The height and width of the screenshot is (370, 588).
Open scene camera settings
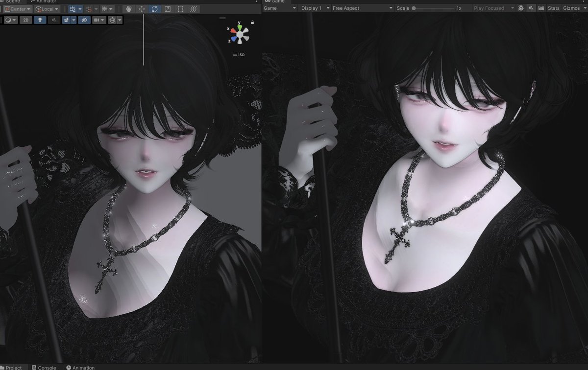coord(99,20)
